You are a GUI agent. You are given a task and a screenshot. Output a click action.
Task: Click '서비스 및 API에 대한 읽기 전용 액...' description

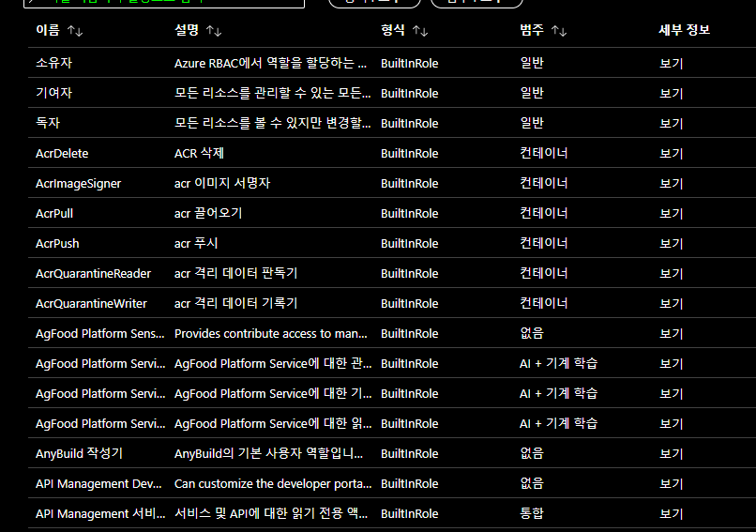click(x=271, y=513)
